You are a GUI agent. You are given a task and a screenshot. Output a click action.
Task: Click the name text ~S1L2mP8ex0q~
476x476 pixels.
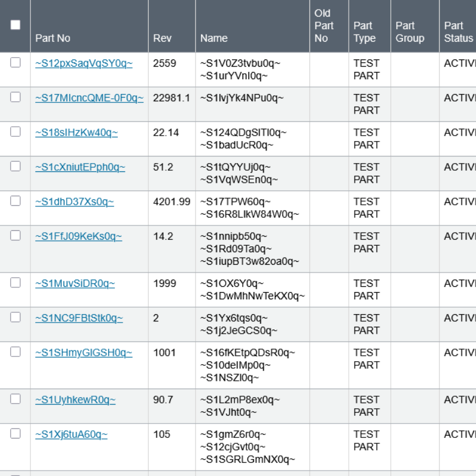(240, 400)
